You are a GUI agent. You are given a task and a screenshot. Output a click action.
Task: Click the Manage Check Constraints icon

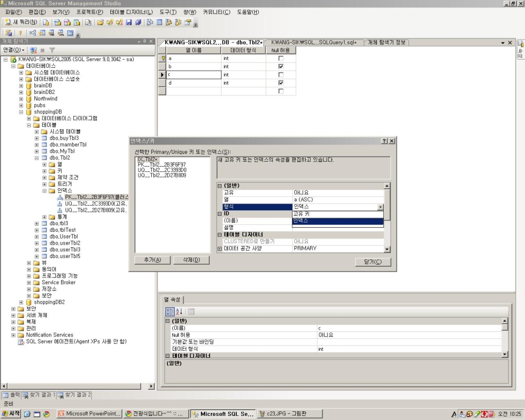pyautogui.click(x=70, y=33)
